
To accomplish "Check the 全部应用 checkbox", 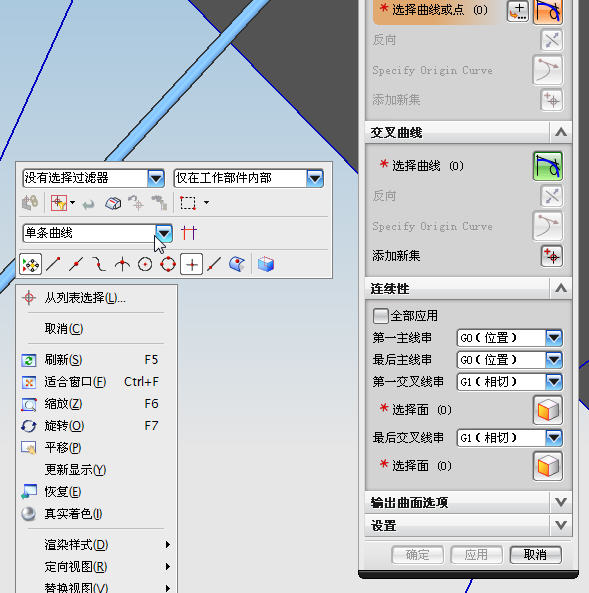I will point(380,316).
